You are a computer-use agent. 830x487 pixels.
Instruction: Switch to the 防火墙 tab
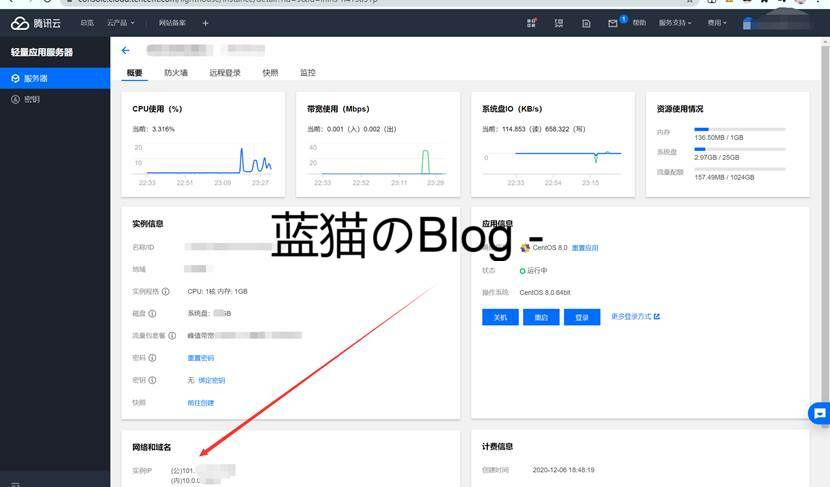176,73
